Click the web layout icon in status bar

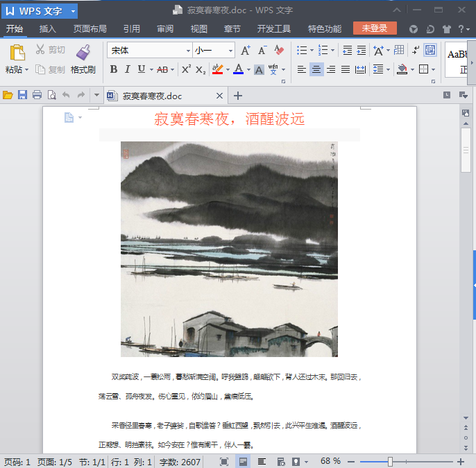click(x=281, y=462)
